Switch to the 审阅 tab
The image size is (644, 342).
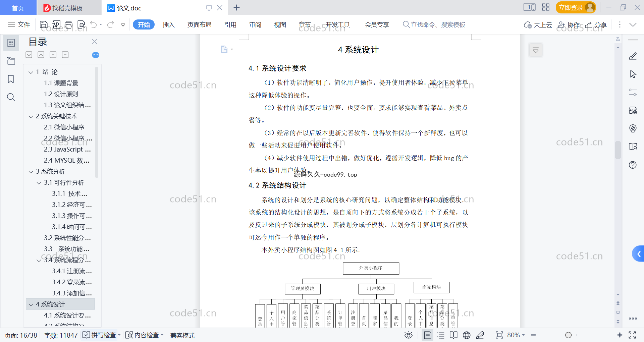pos(255,24)
